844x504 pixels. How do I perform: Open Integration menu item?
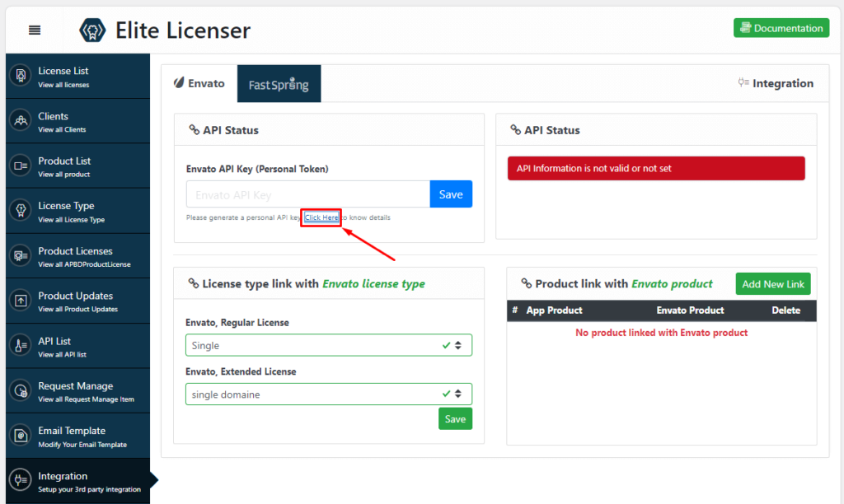(78, 481)
